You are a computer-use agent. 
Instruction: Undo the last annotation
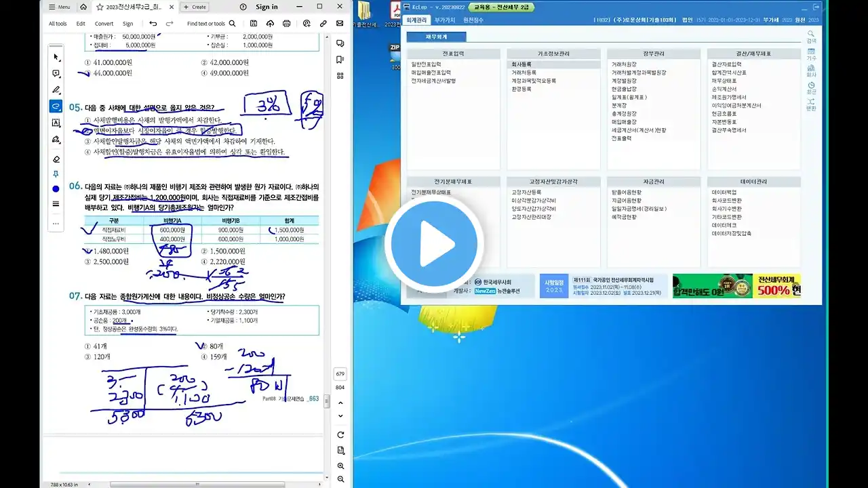click(153, 23)
